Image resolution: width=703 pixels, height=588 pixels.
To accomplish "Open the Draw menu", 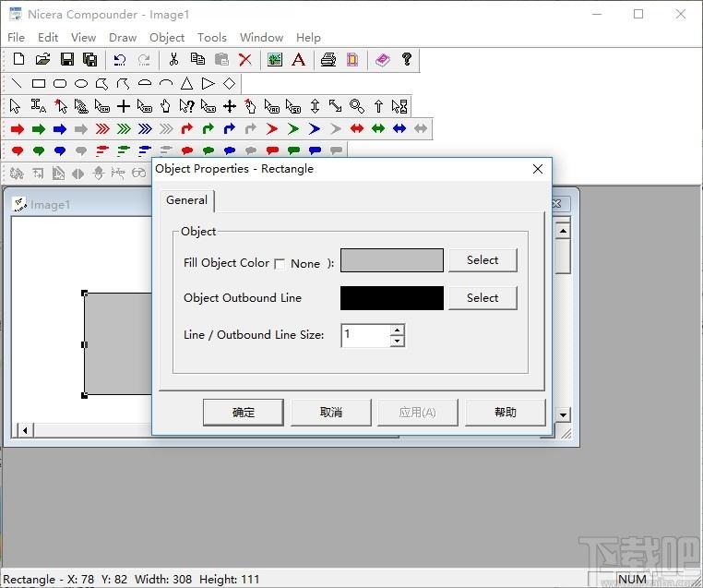I will coord(123,37).
